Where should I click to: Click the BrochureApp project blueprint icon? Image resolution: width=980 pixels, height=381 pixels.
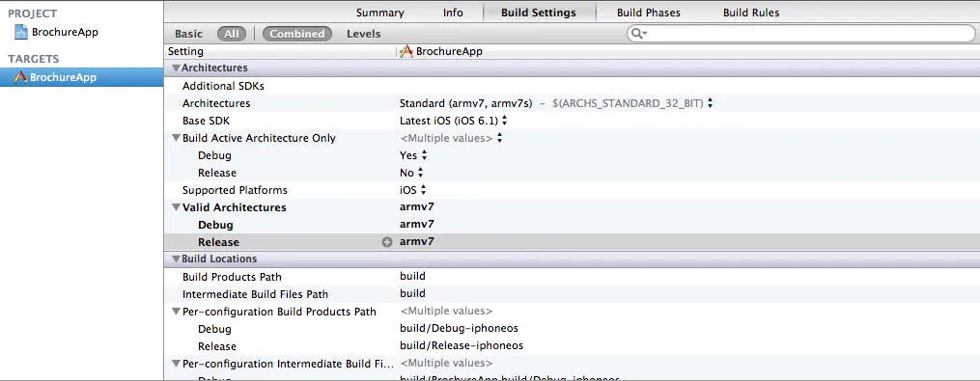[x=21, y=32]
